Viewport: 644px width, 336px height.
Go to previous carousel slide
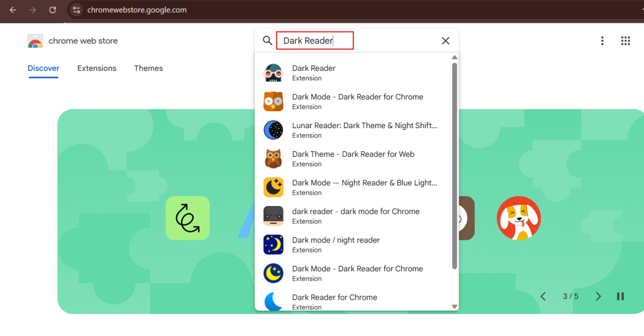pos(543,296)
